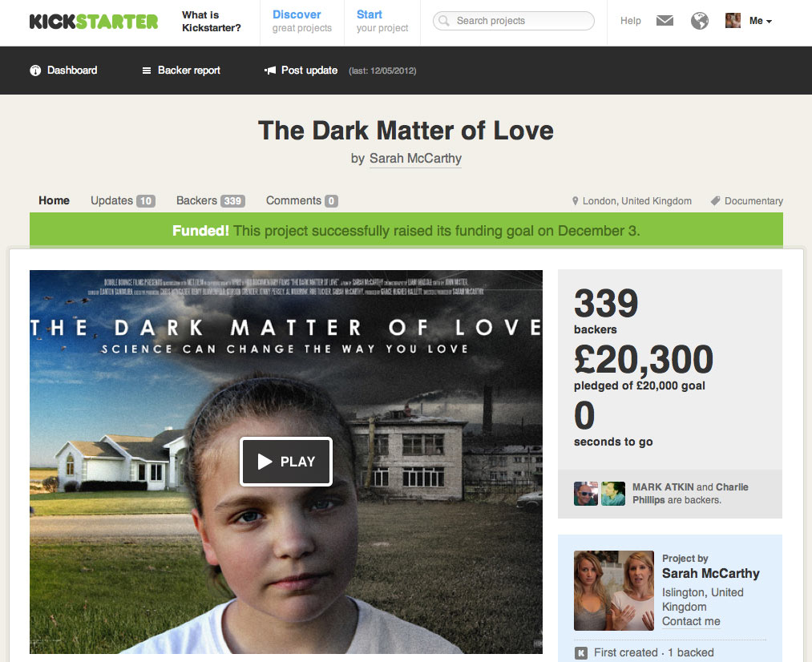
Task: Select the Comments tab
Action: [302, 200]
